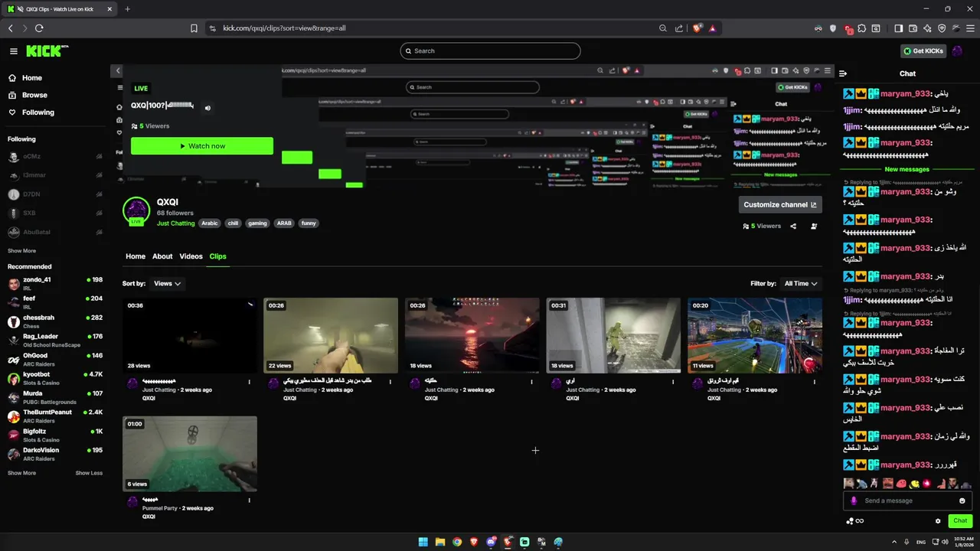Open the Windows Start menu
This screenshot has height=551, width=980.
point(423,542)
